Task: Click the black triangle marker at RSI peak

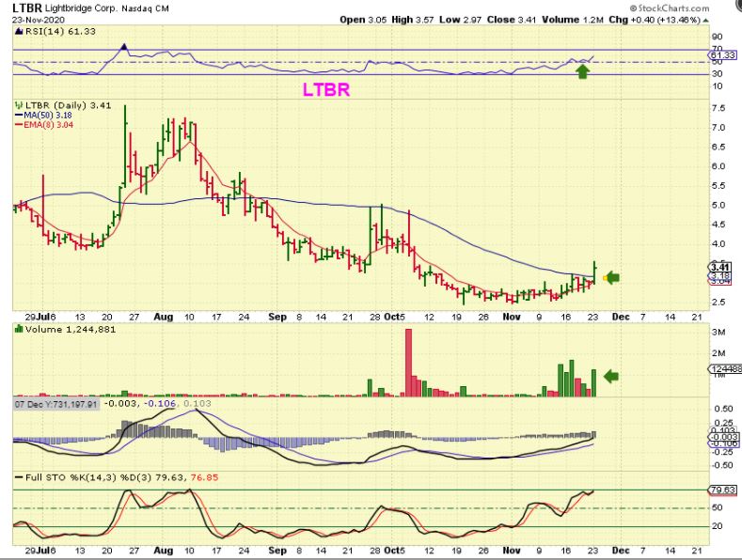Action: click(x=124, y=46)
